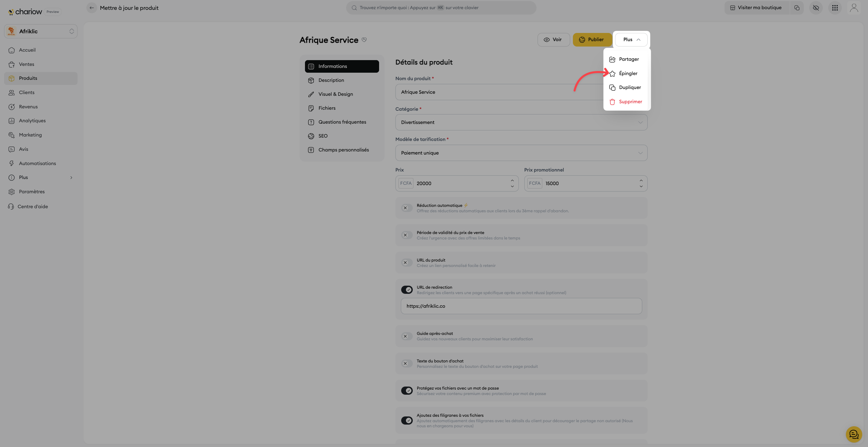Open the Afriklic store switcher
The image size is (868, 447).
pyautogui.click(x=41, y=31)
